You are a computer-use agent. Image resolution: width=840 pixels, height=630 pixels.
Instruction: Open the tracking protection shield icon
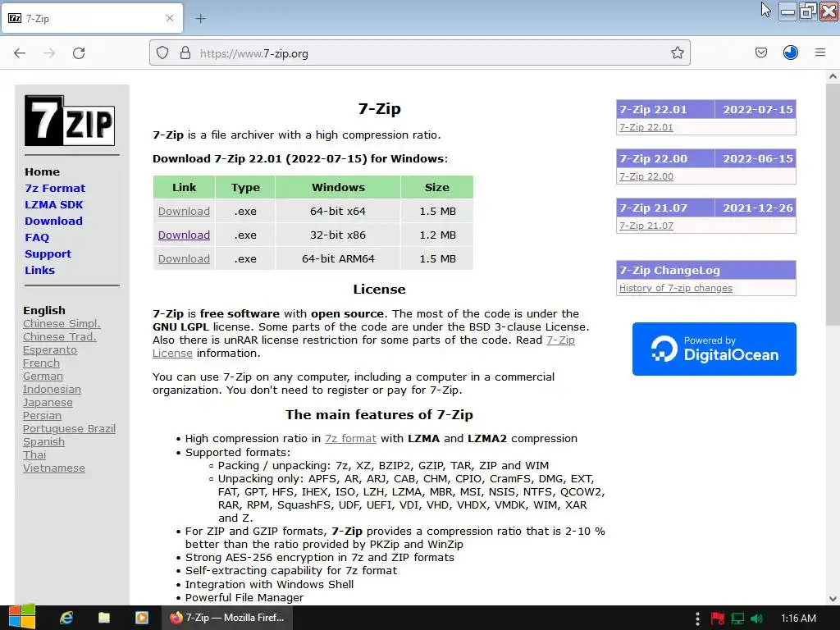162,53
